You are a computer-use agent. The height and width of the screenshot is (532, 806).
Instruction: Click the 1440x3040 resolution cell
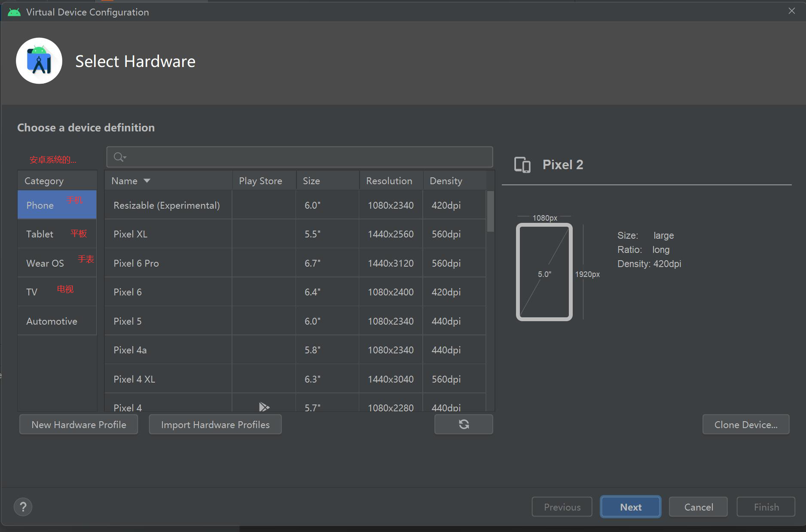[x=391, y=379]
